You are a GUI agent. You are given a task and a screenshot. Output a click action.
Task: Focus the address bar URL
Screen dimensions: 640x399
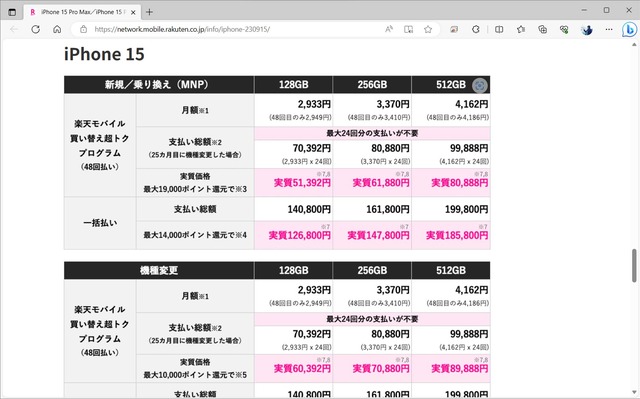pos(182,29)
